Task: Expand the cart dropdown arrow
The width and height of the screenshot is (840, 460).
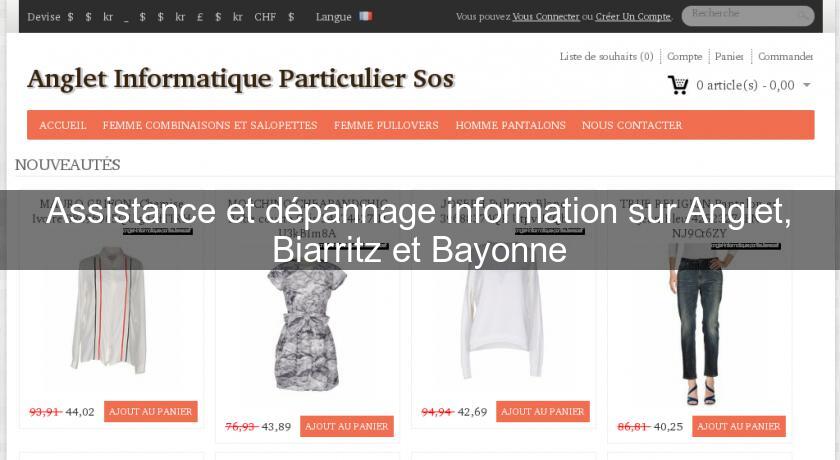Action: click(x=807, y=85)
